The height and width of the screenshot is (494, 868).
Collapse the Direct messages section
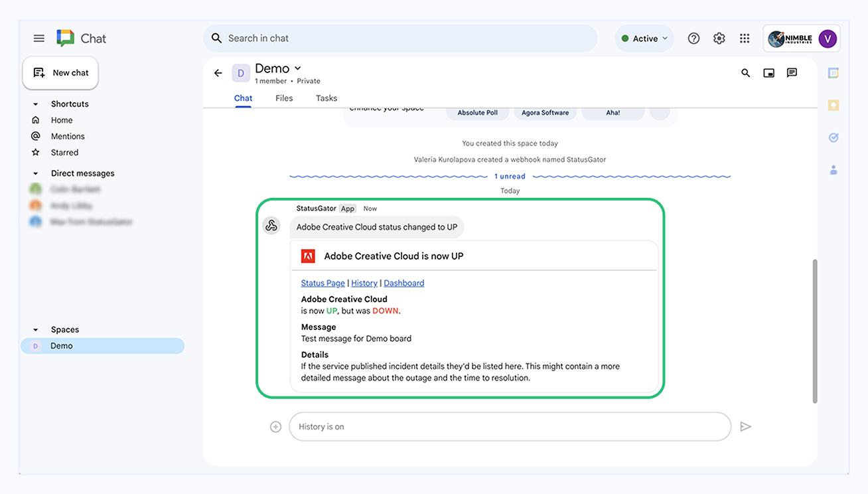click(35, 173)
